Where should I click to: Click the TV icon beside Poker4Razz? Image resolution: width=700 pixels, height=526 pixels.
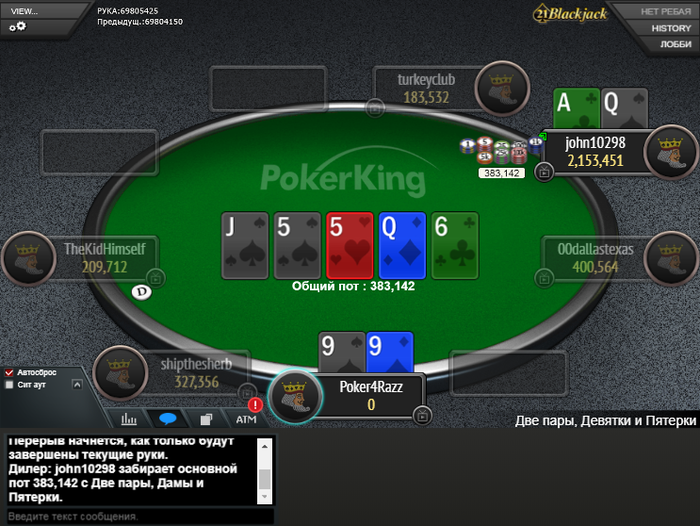point(422,416)
